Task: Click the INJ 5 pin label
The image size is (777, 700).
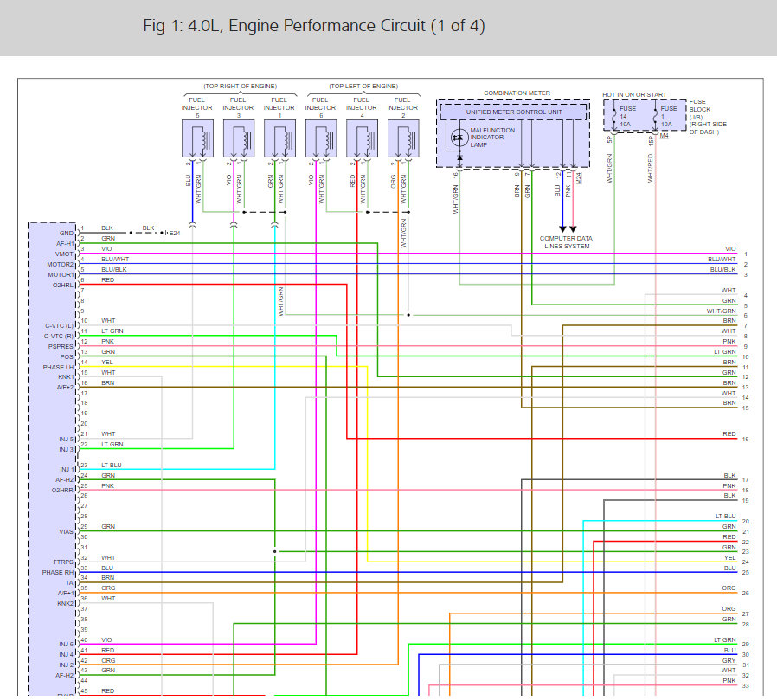Action: 67,440
